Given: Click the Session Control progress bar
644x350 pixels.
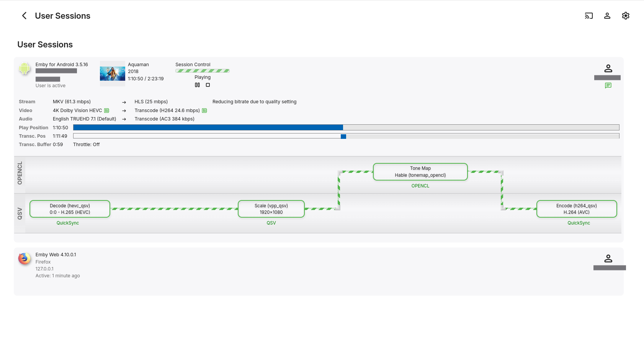Looking at the screenshot, I should click(x=203, y=71).
